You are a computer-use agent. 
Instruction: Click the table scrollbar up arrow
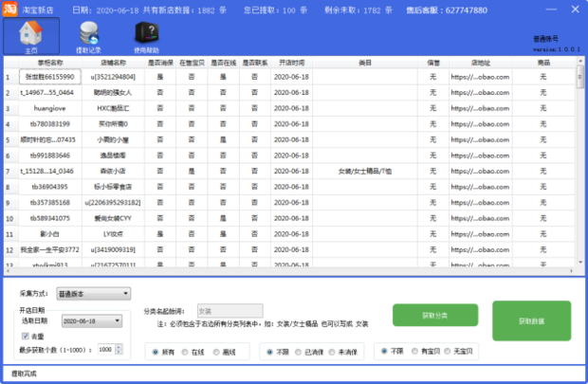tap(580, 61)
